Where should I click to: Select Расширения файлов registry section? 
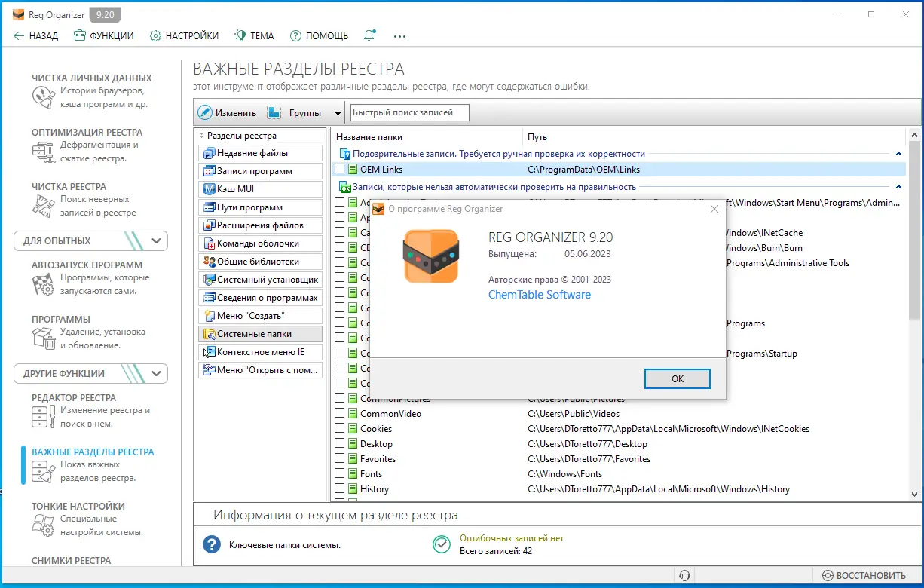260,225
